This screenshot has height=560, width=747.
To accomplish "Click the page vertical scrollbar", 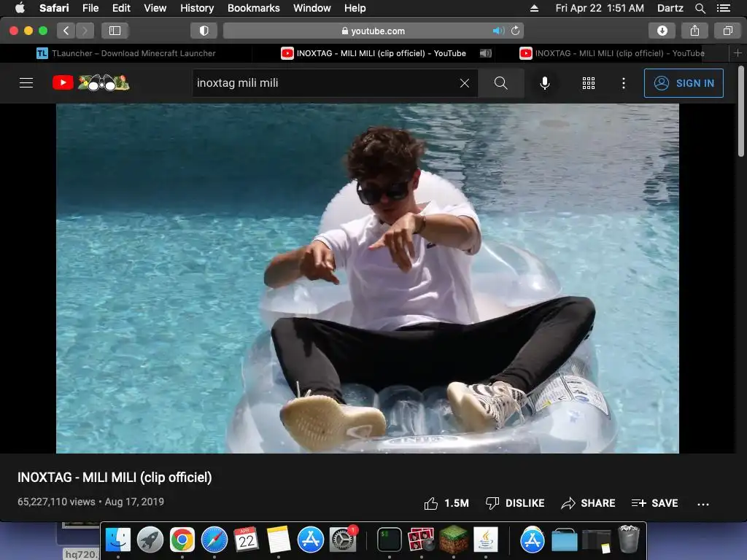I will click(741, 112).
